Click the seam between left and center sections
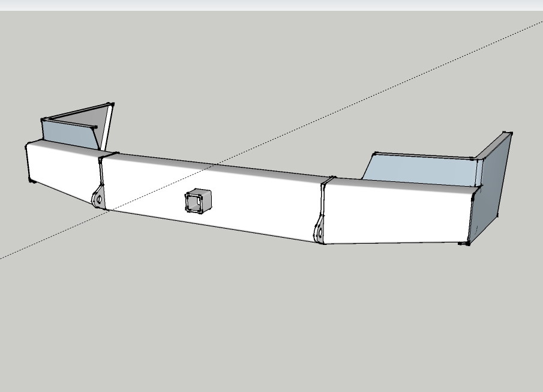Viewport: 543px width, 392px height. (x=101, y=174)
